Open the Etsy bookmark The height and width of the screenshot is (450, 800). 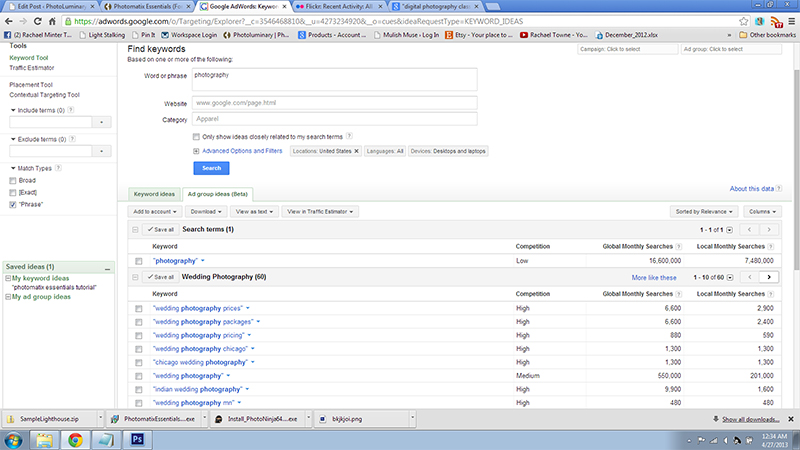(x=479, y=35)
